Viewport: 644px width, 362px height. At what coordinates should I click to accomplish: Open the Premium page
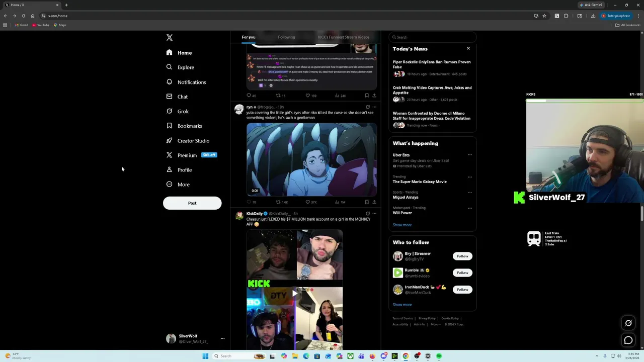pos(191,155)
